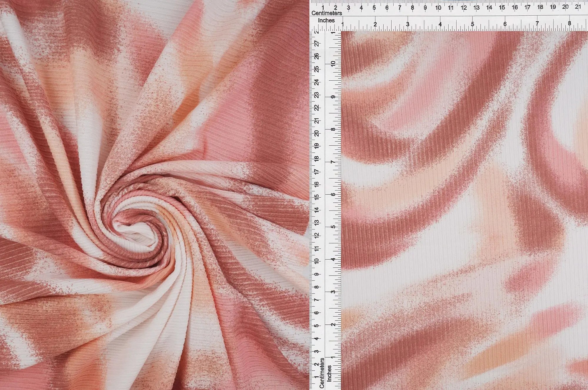This screenshot has height=390, width=588.
Task: Click the 10 inch mark on the vertical ruler
Action: tap(333, 64)
